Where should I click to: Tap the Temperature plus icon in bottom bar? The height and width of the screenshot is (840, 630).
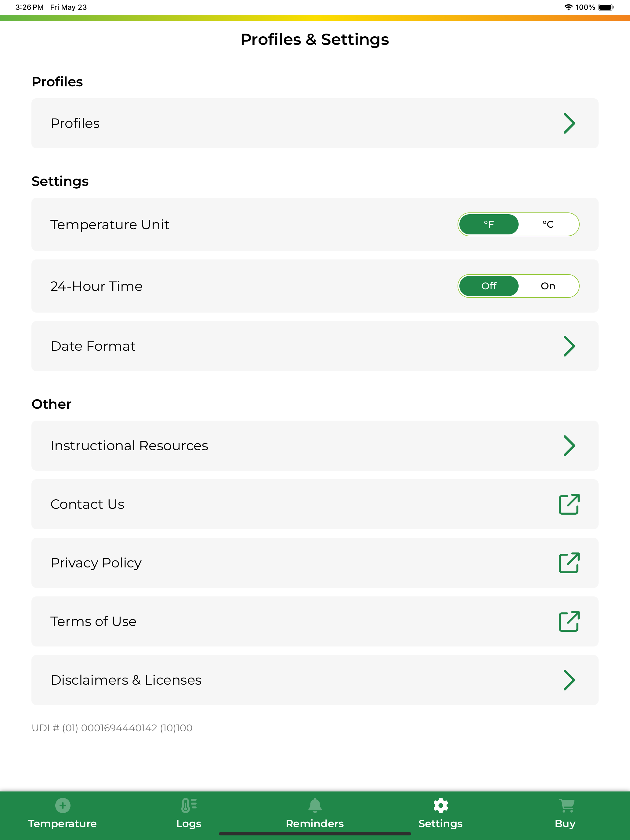(63, 805)
